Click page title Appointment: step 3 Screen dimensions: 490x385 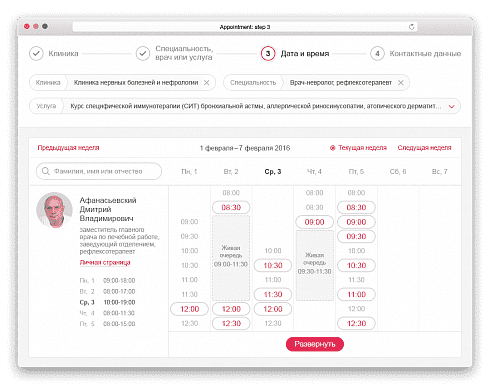[245, 27]
